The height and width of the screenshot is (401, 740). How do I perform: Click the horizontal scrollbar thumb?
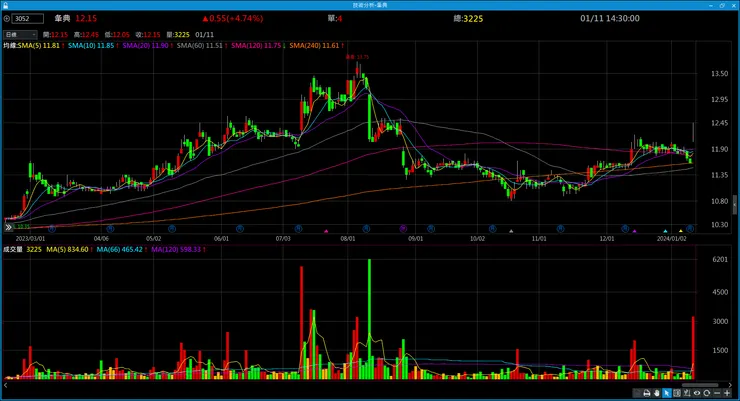pyautogui.click(x=700, y=385)
